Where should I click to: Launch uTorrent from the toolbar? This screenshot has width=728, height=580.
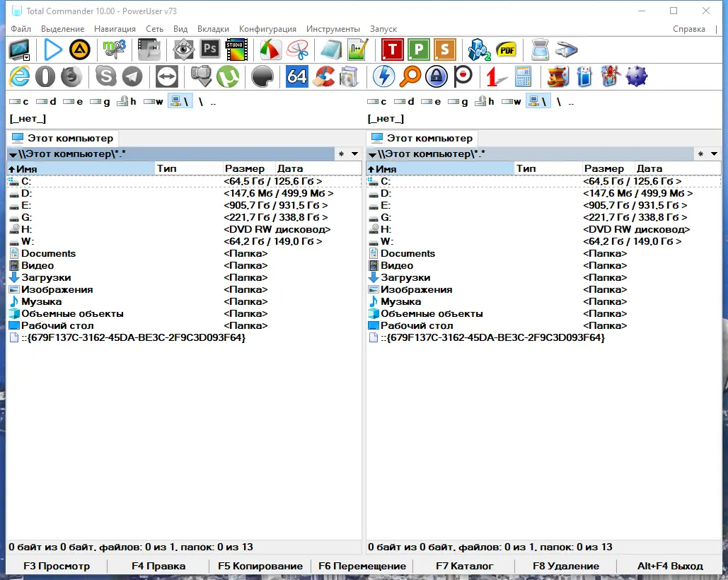[228, 76]
